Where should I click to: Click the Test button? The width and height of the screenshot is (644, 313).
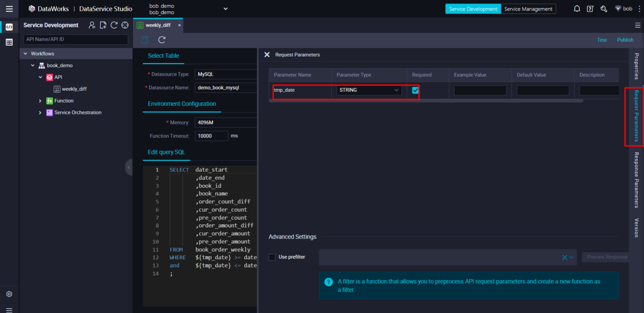(x=602, y=40)
